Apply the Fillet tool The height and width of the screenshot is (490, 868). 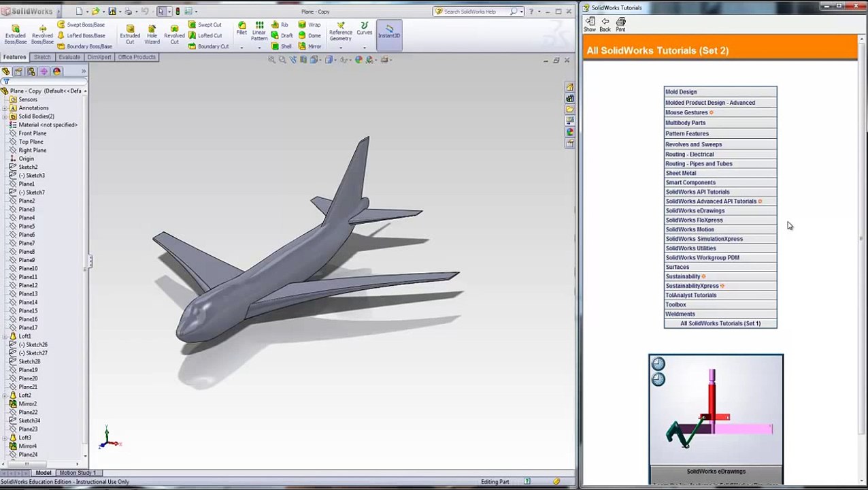pyautogui.click(x=241, y=28)
